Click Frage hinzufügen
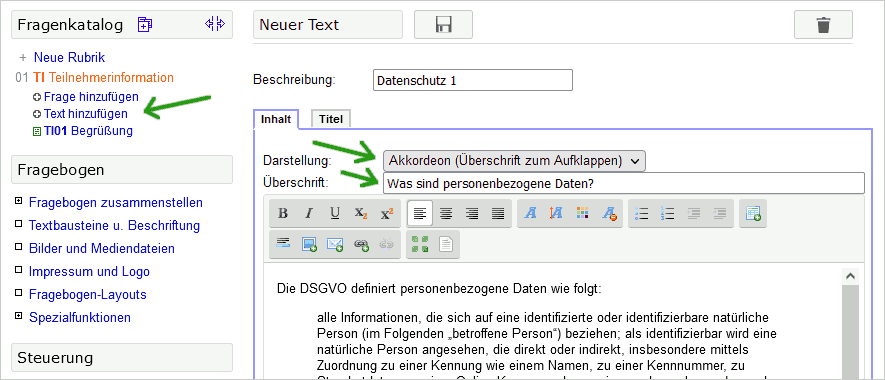This screenshot has width=885, height=380. pyautogui.click(x=91, y=97)
